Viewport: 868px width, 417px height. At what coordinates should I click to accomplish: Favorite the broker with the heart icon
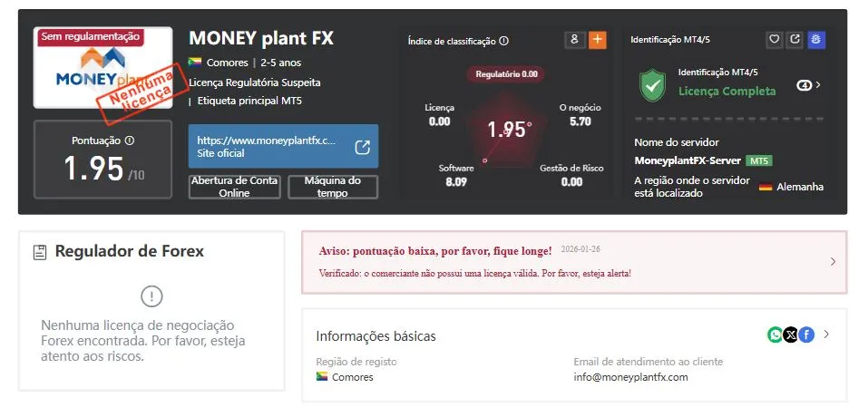click(775, 40)
